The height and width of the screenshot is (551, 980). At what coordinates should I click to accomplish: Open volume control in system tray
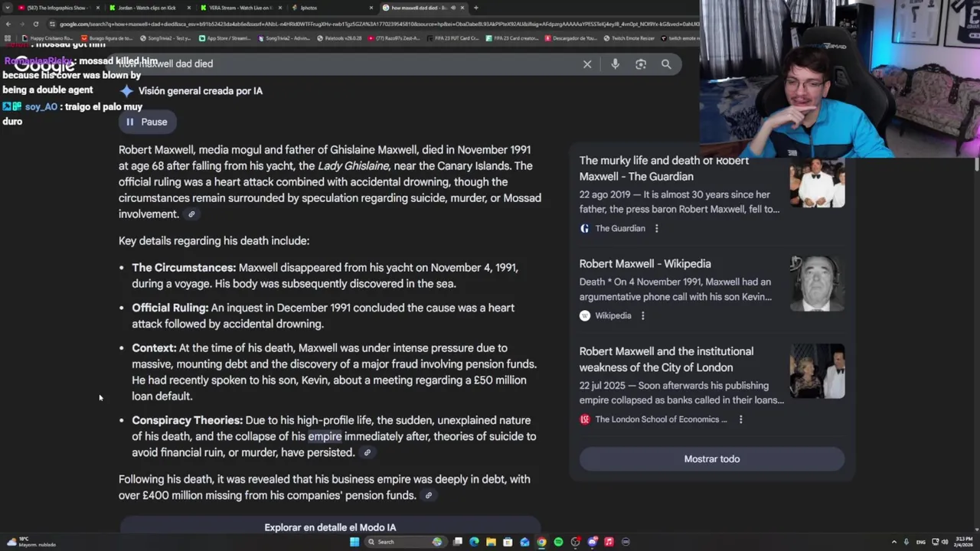[x=944, y=542]
